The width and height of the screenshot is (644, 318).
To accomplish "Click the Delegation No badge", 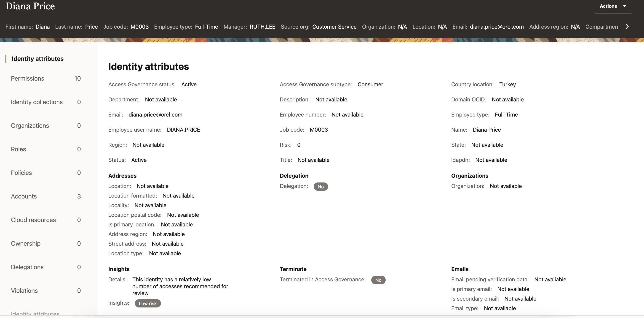I will [x=321, y=187].
